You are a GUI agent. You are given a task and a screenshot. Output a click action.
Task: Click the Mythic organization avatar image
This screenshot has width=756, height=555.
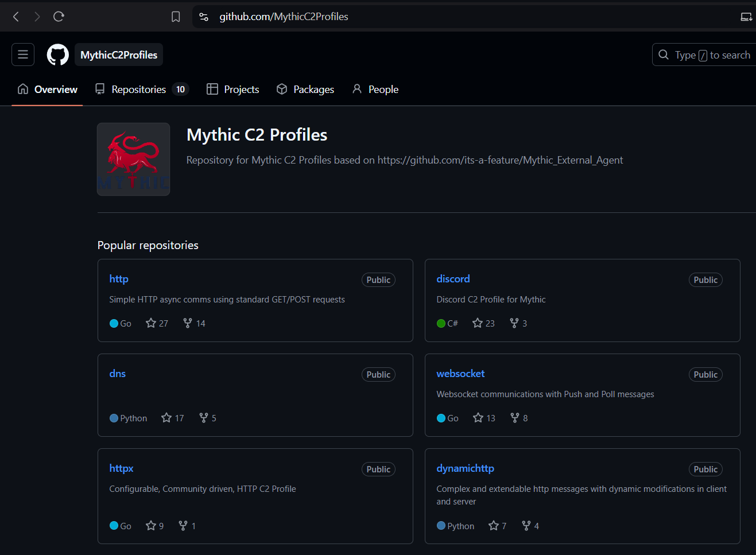coord(133,159)
